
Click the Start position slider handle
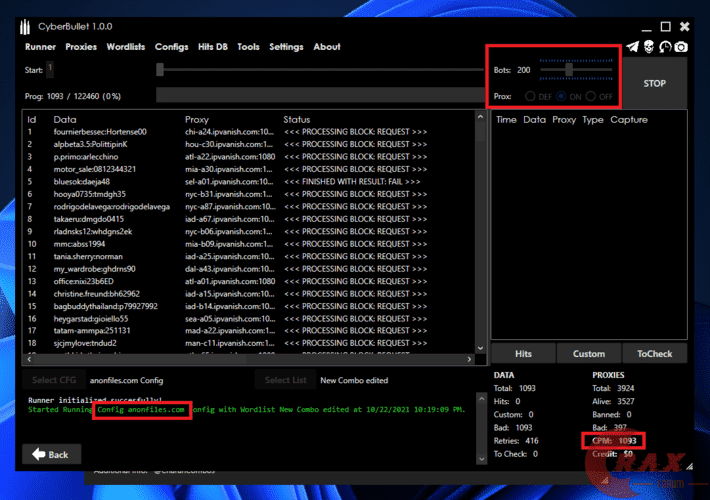pos(160,70)
